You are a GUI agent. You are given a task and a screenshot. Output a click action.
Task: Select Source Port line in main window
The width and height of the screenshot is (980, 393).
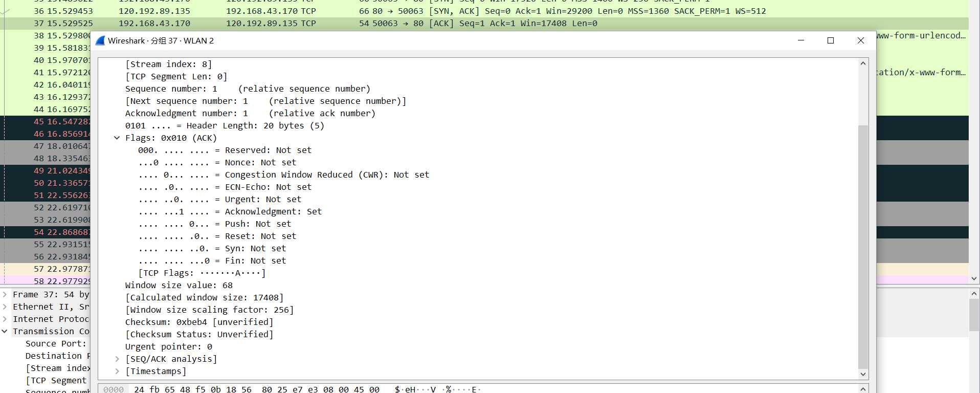57,343
